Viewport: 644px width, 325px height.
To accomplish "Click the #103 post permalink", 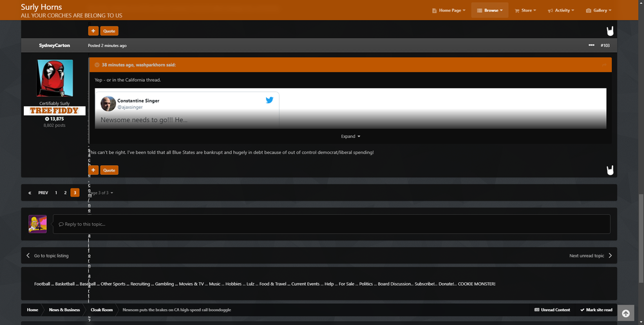I will [x=605, y=45].
